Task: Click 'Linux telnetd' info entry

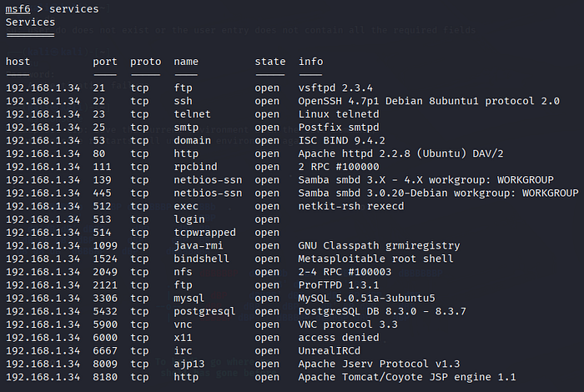Action: pos(339,114)
